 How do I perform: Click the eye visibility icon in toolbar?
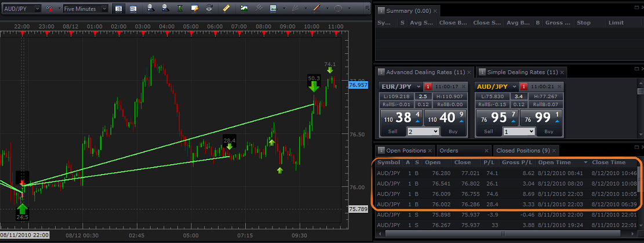tap(209, 8)
